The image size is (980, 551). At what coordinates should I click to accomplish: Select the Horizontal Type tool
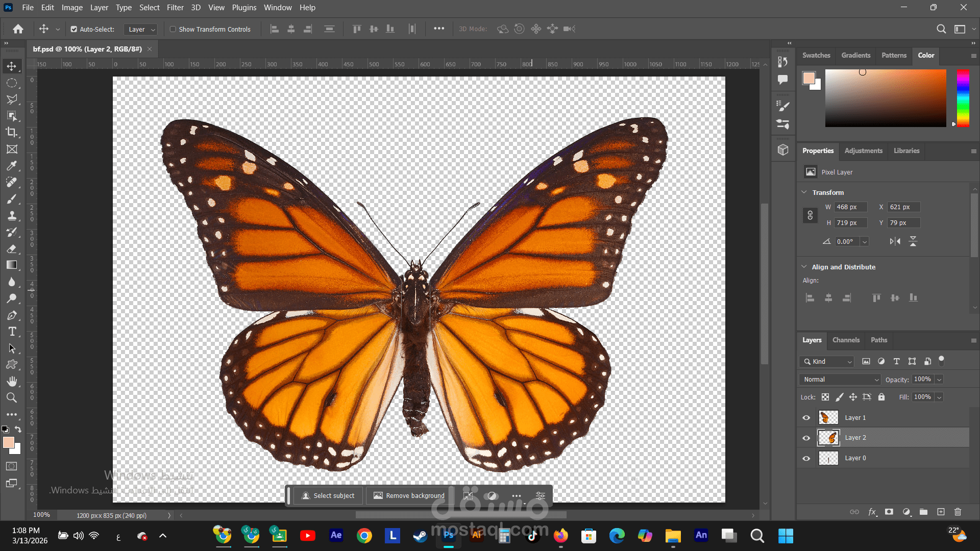tap(12, 332)
